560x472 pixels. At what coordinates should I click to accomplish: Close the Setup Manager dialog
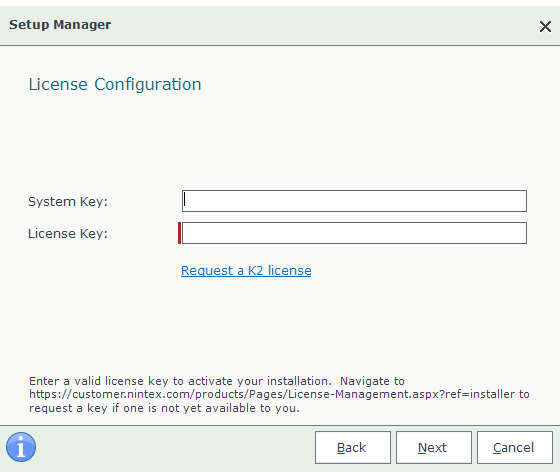tap(545, 26)
